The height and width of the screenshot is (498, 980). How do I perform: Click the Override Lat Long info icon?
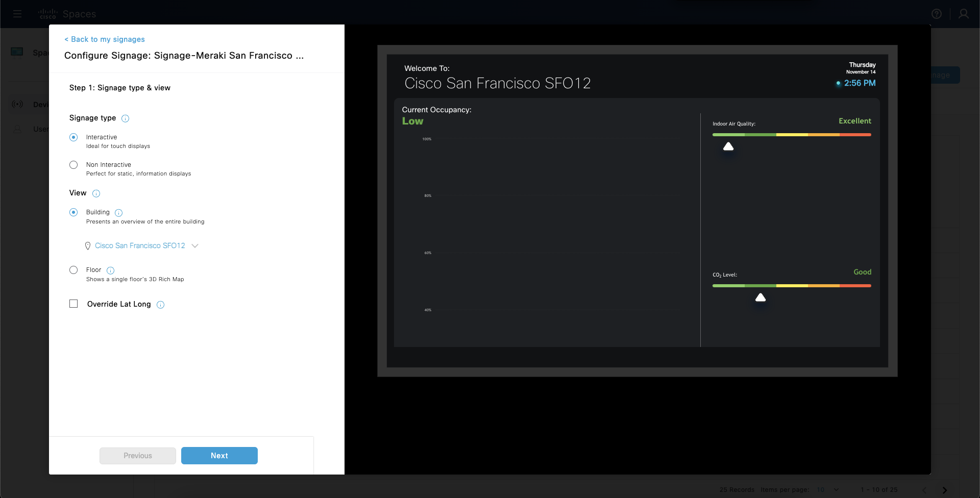tap(160, 305)
